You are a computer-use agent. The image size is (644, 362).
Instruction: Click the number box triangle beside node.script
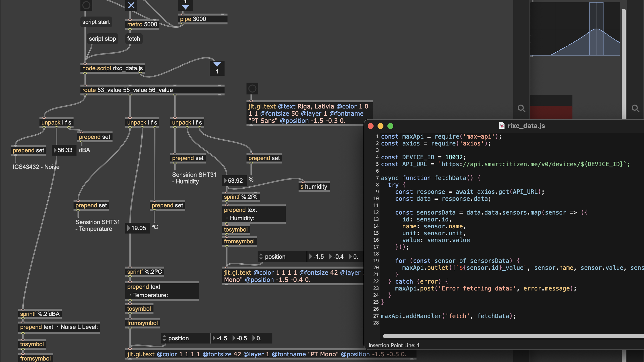(x=217, y=65)
